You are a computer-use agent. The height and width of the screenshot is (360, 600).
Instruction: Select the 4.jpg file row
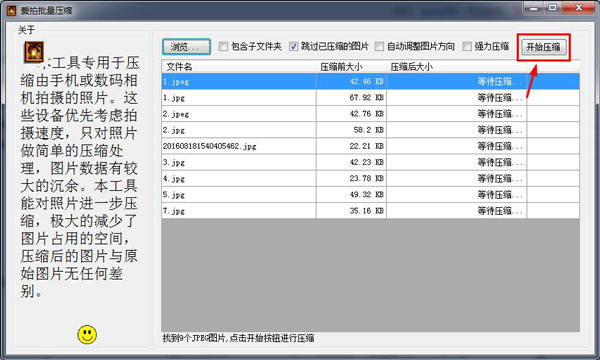[370, 178]
